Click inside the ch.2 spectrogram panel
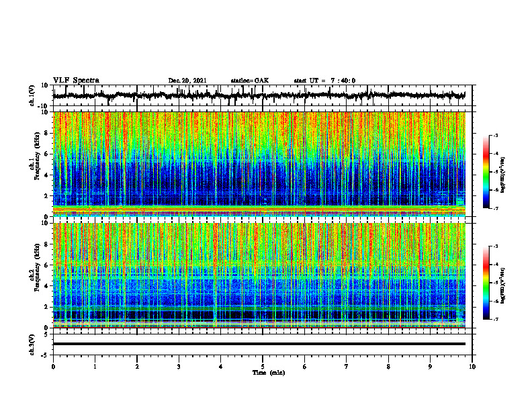Image resolution: width=532 pixels, height=411 pixels. tap(259, 275)
